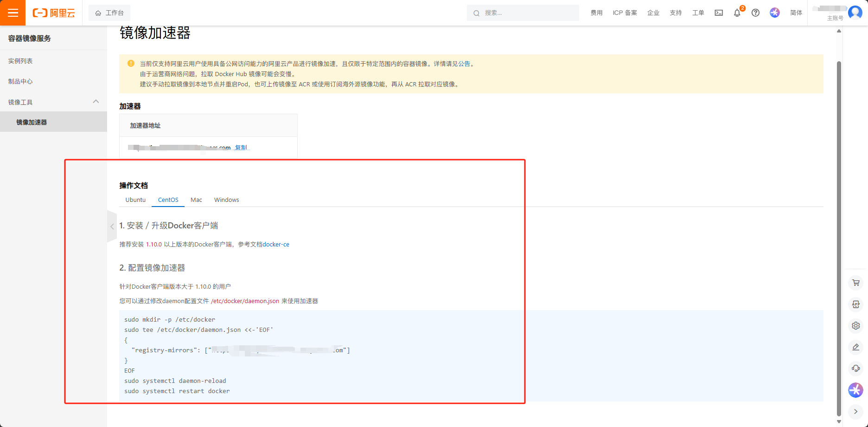The height and width of the screenshot is (427, 868).
Task: Collapse the documentation panel with left arrow
Action: point(112,226)
